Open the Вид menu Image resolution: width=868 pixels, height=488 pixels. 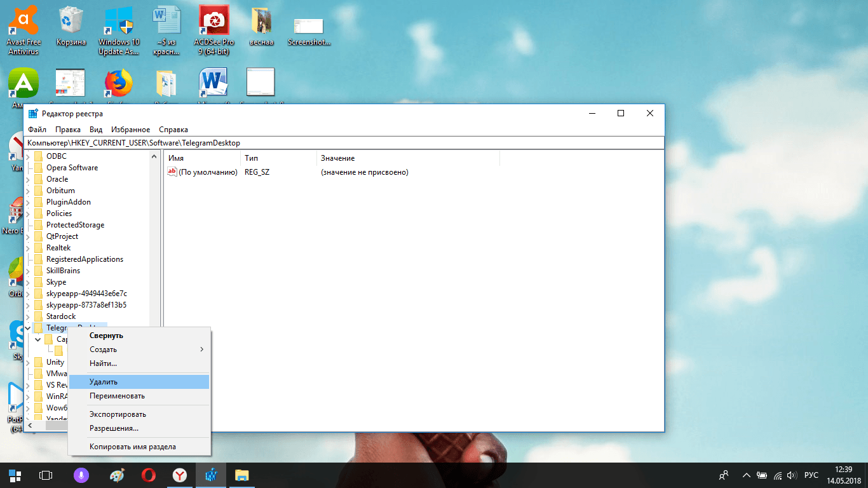point(96,130)
